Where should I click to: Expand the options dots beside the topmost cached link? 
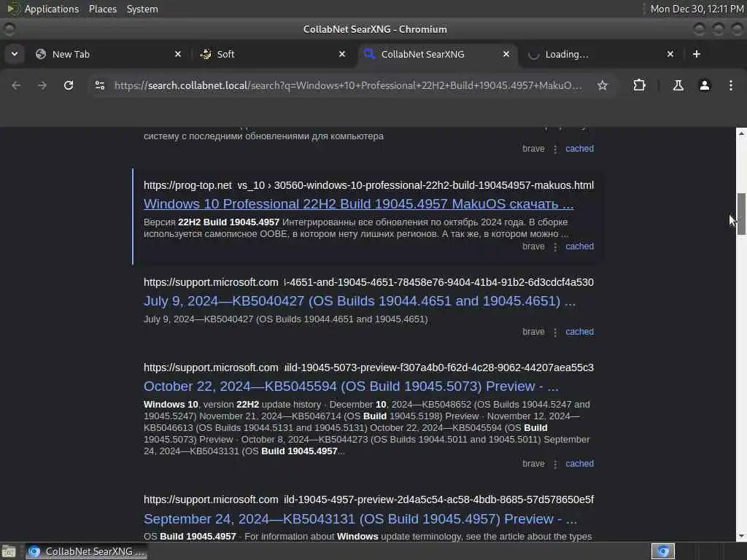click(555, 149)
